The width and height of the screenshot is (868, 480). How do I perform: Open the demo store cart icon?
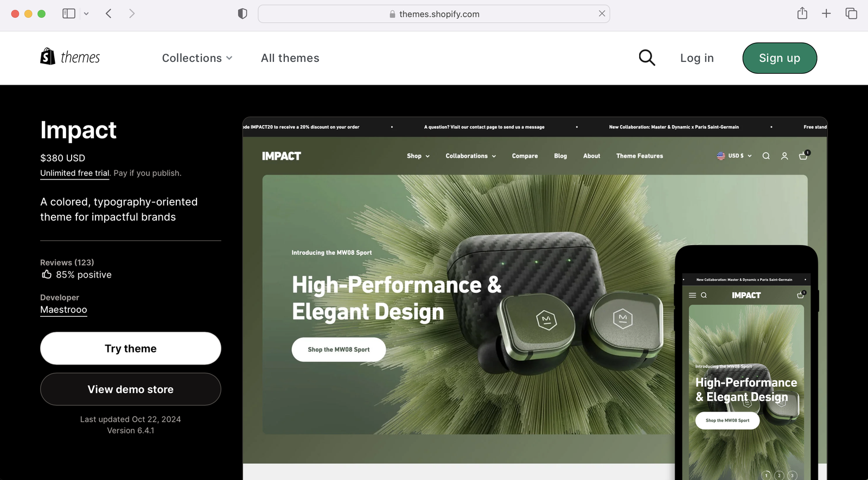coord(803,156)
